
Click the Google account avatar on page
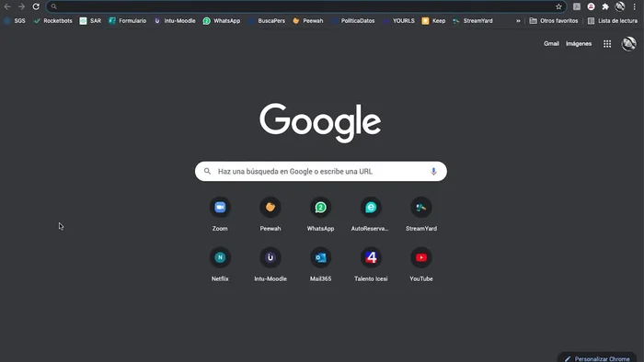click(628, 44)
